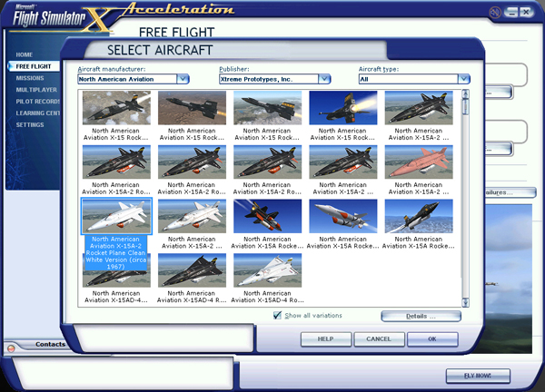Pick the white and orange X-15A thumbnail
This screenshot has height=392, width=545.
pyautogui.click(x=343, y=216)
